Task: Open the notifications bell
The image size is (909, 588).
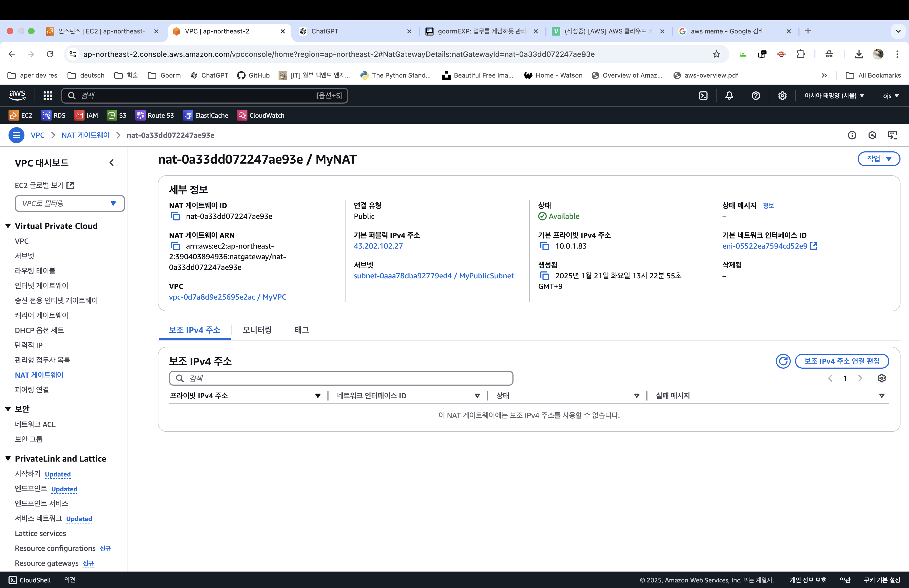Action: point(729,95)
